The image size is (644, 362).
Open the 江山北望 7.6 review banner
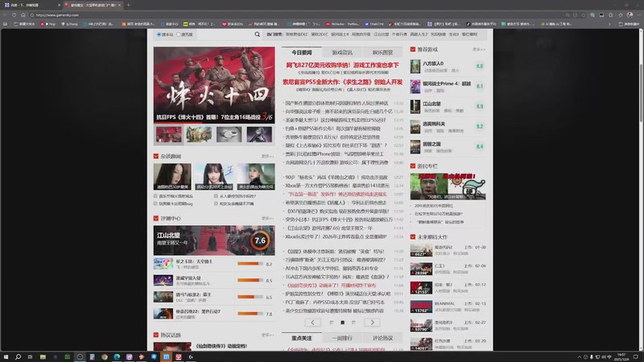[214, 241]
